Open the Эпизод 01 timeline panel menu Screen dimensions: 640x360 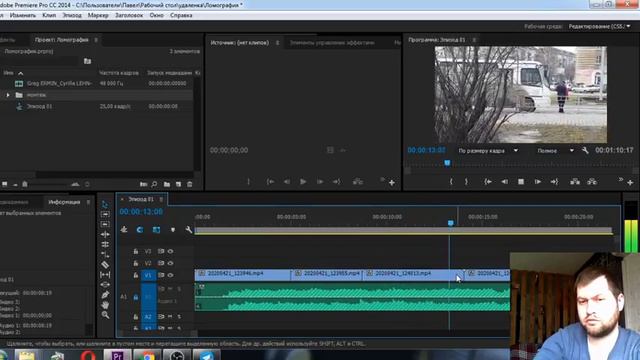pyautogui.click(x=161, y=200)
